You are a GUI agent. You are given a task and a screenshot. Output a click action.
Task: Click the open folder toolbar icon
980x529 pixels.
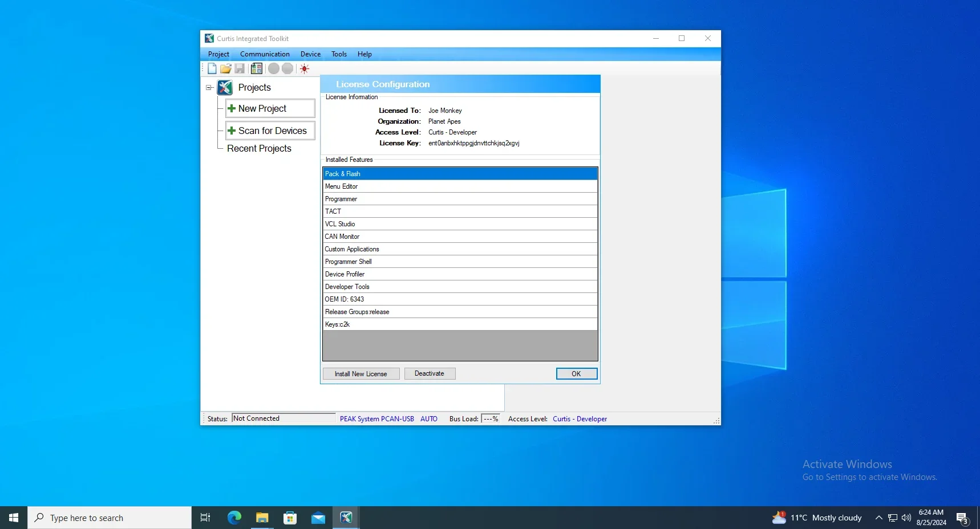226,69
